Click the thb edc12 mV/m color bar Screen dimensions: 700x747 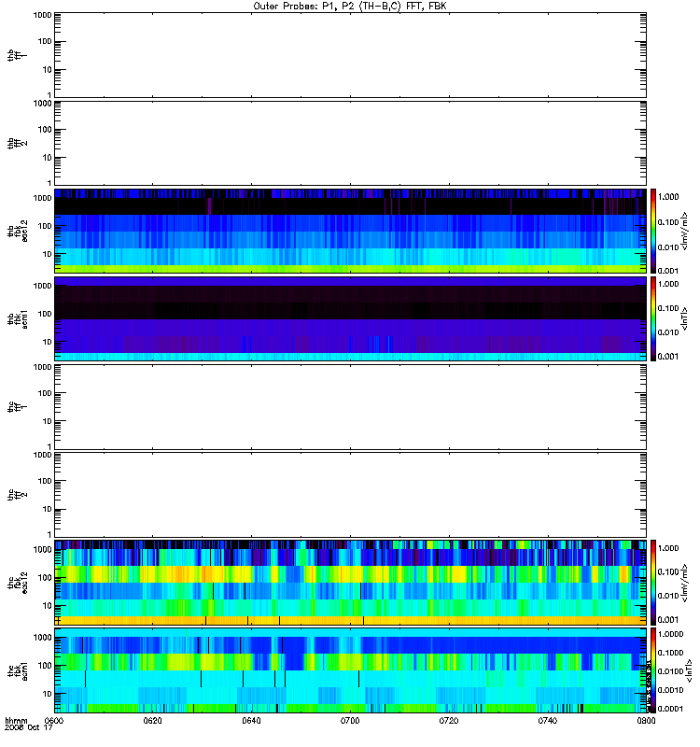tap(653, 231)
